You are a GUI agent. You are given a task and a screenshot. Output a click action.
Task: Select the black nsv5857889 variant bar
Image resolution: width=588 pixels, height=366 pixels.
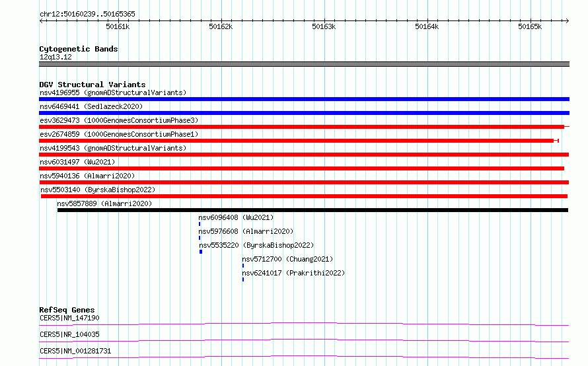coord(312,210)
